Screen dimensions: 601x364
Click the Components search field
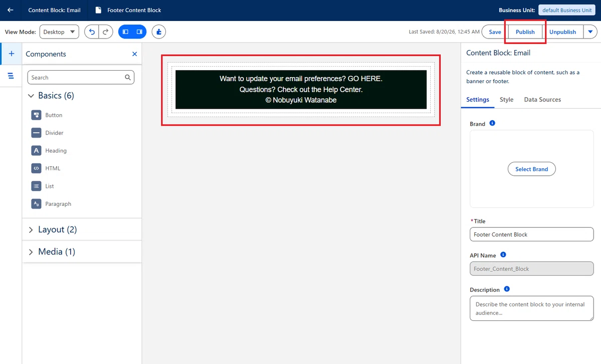(x=81, y=78)
